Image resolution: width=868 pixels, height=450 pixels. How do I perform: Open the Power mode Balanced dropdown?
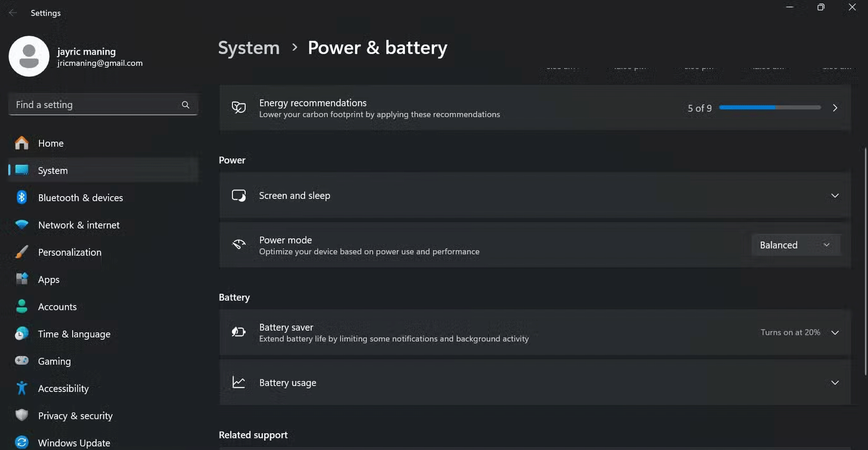(795, 245)
